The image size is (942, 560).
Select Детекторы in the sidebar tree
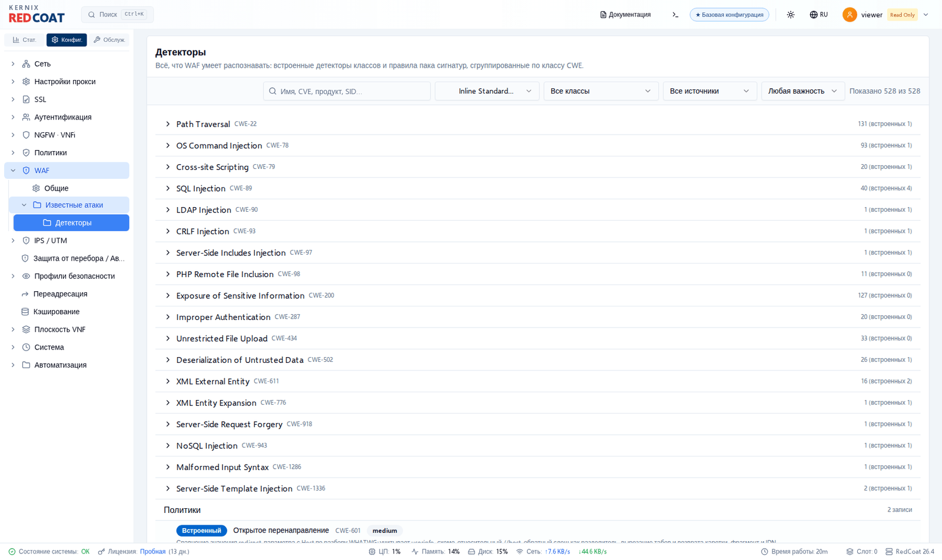(71, 223)
